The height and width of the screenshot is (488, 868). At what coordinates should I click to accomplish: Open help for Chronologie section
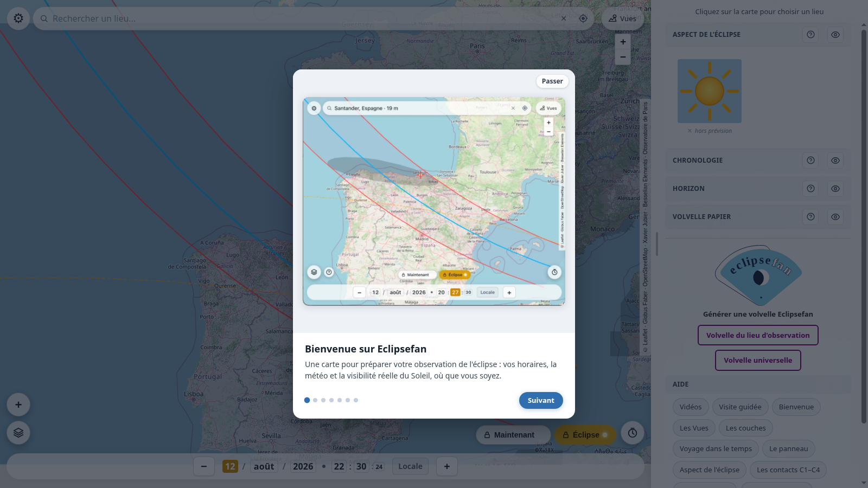click(x=810, y=160)
